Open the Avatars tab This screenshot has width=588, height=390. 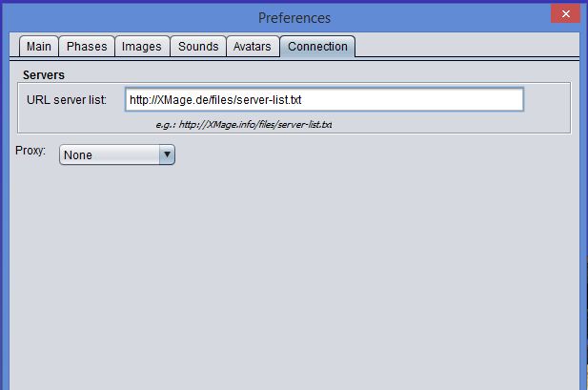tap(253, 47)
